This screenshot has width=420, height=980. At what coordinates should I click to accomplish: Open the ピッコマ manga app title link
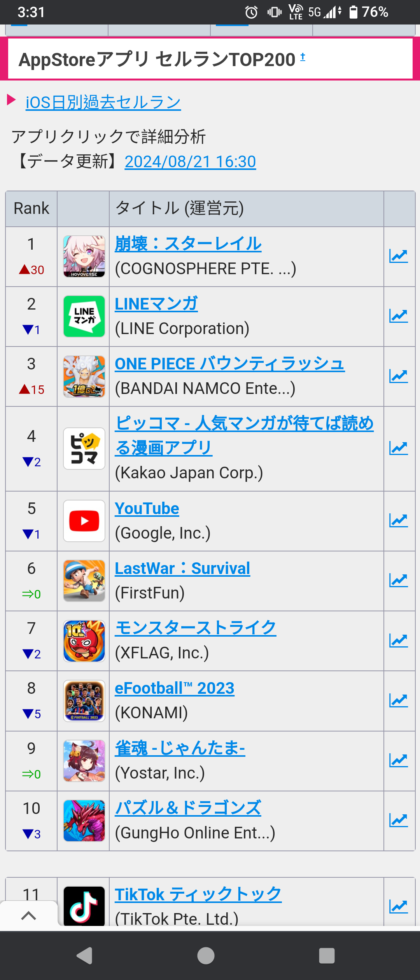coord(244,436)
